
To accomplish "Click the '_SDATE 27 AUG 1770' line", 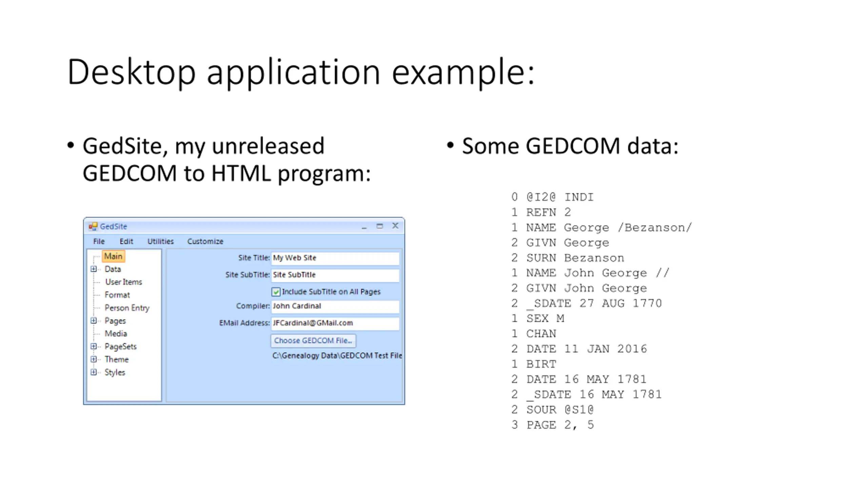I will [587, 303].
